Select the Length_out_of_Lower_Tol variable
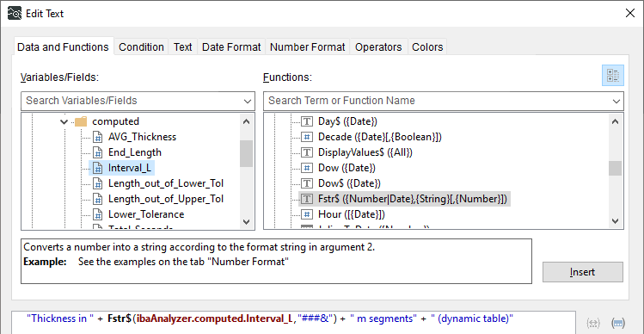 tap(166, 183)
